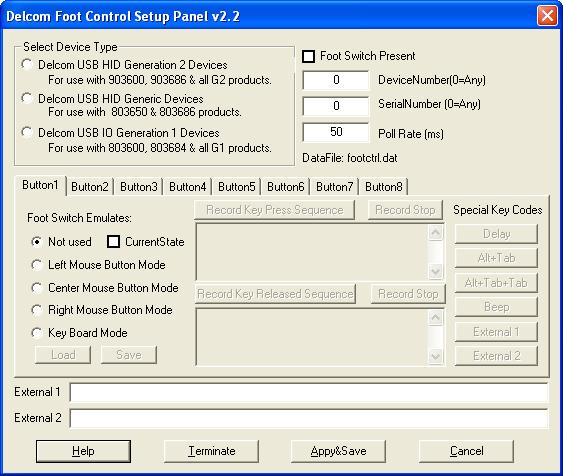The image size is (563, 476).
Task: Click the Appy&Save button
Action: coord(339,451)
